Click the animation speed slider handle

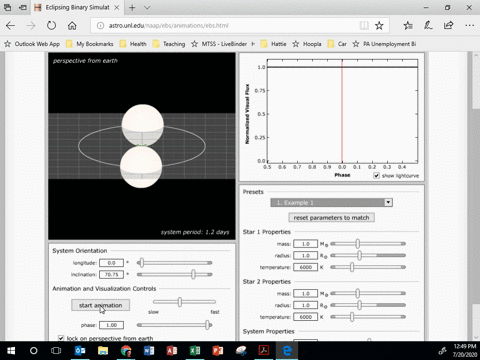click(x=180, y=302)
